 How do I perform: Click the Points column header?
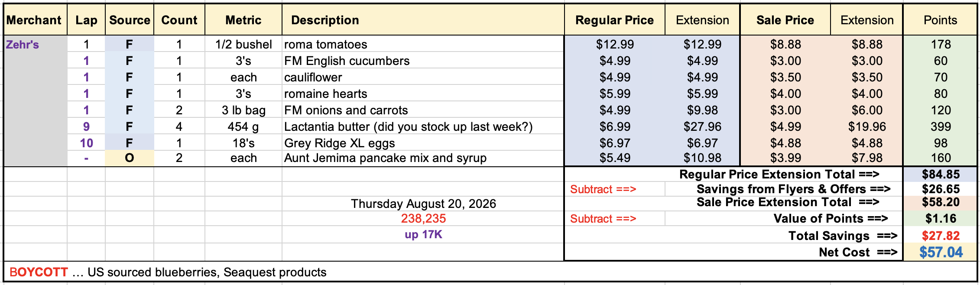[x=940, y=20]
